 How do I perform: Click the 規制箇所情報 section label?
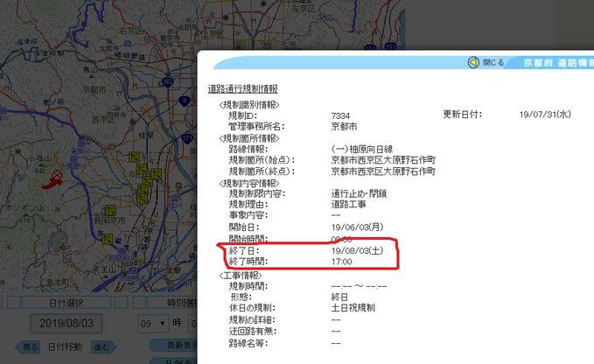point(249,138)
